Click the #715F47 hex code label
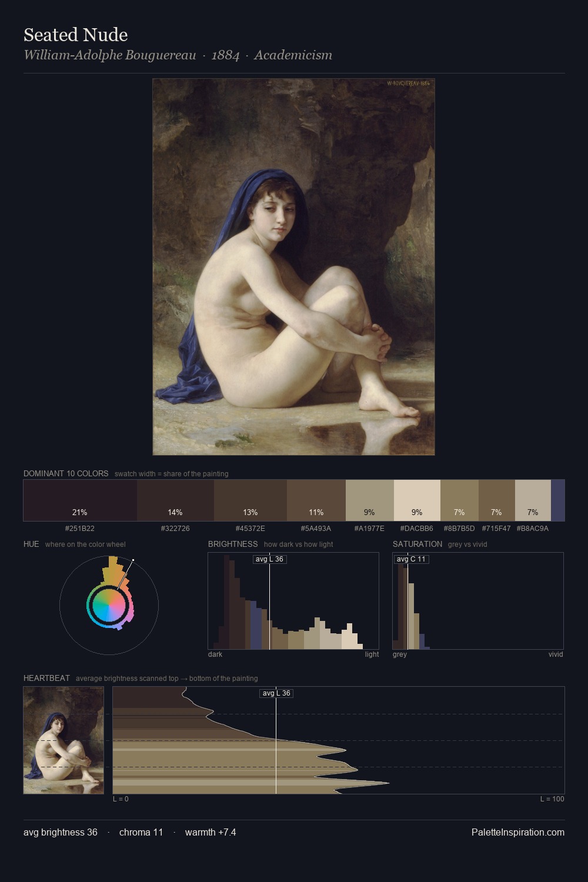 point(497,529)
